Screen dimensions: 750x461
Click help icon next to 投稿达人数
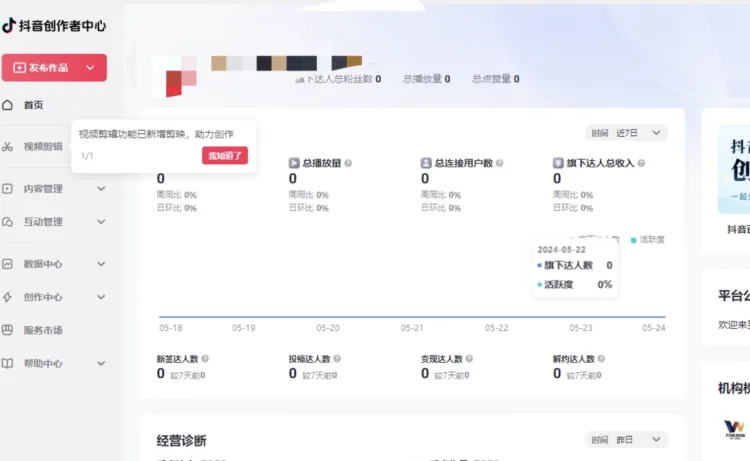(x=337, y=359)
